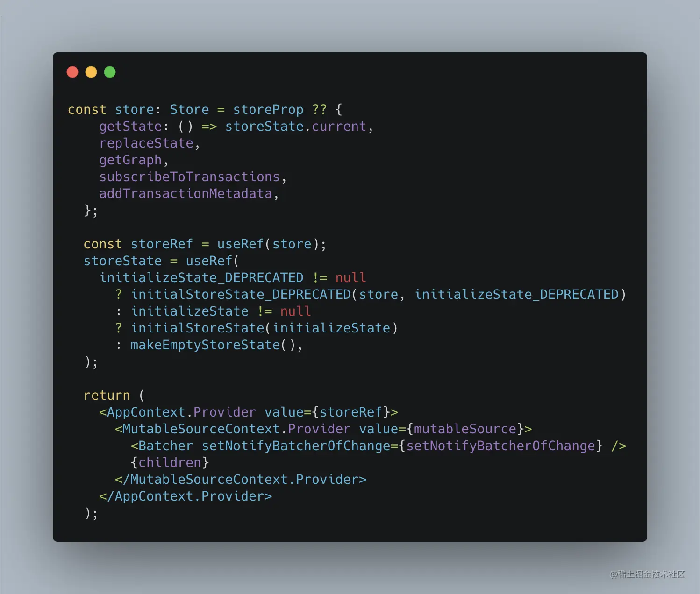Click subscribeToTransactions in the object
Screen dimensions: 700x594
pos(189,177)
